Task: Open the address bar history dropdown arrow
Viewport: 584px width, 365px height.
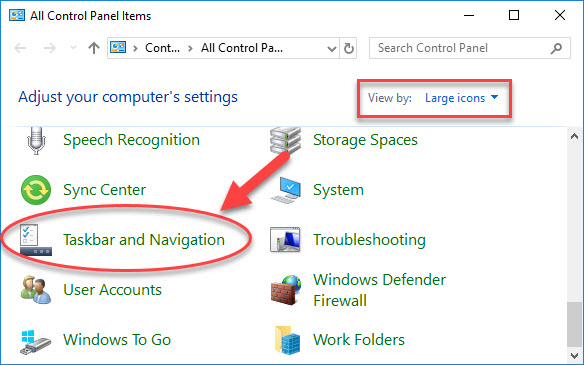Action: point(331,48)
